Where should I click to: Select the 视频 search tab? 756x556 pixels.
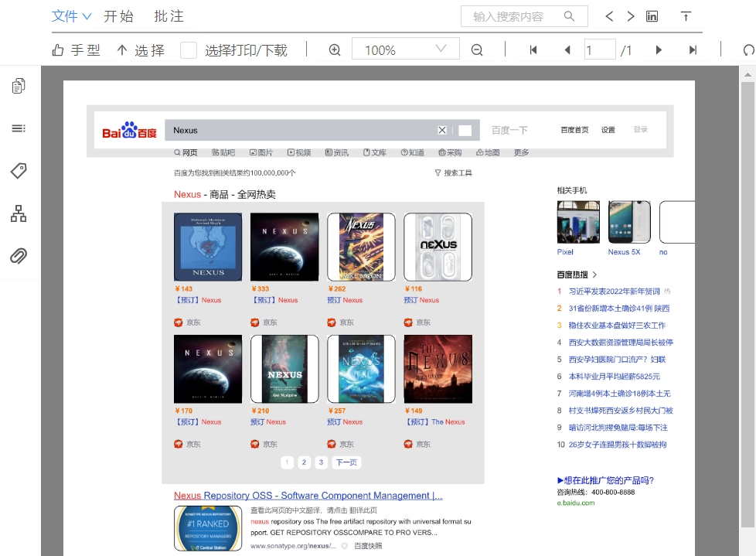(x=299, y=152)
